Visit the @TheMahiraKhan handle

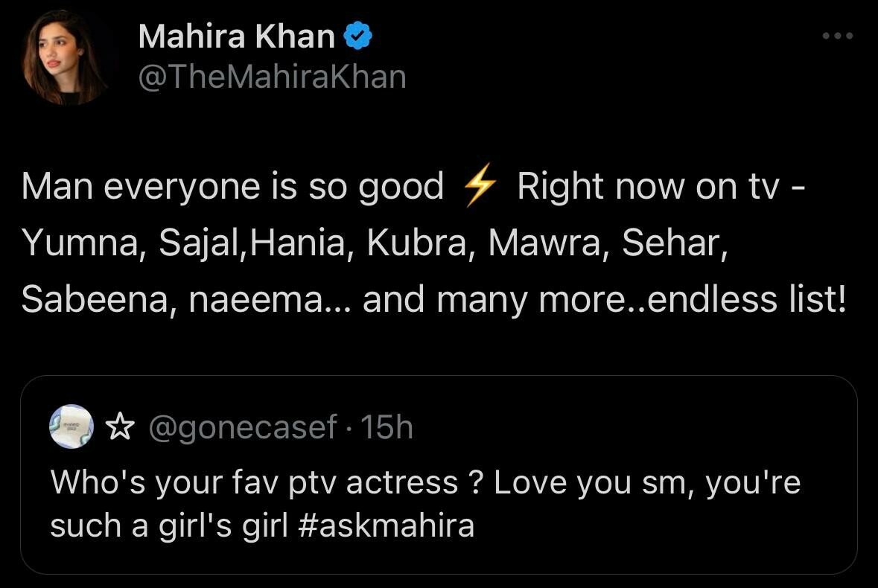tap(272, 77)
